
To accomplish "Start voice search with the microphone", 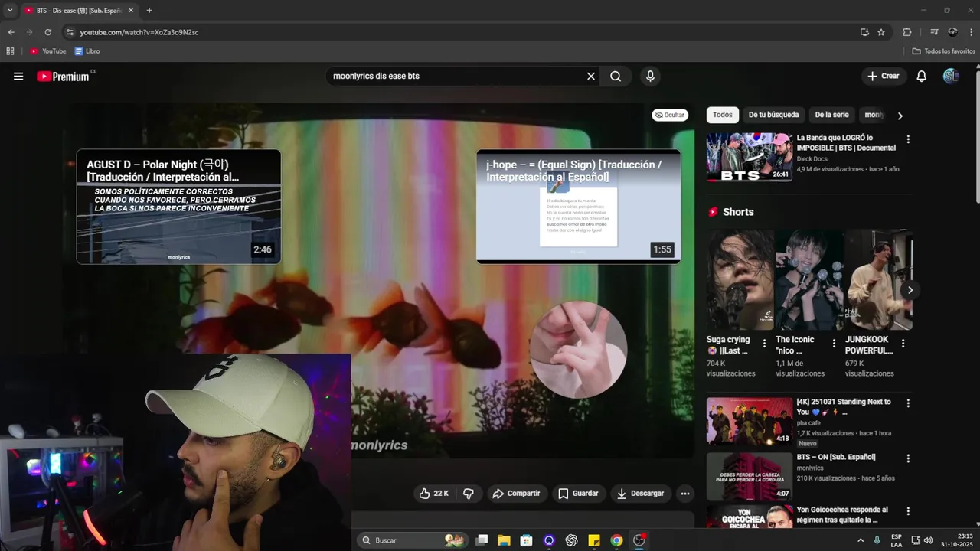I will tap(650, 76).
